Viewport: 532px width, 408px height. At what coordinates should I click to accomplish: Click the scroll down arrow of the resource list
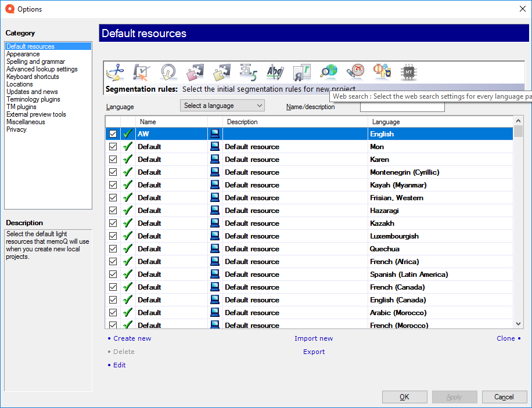click(519, 324)
